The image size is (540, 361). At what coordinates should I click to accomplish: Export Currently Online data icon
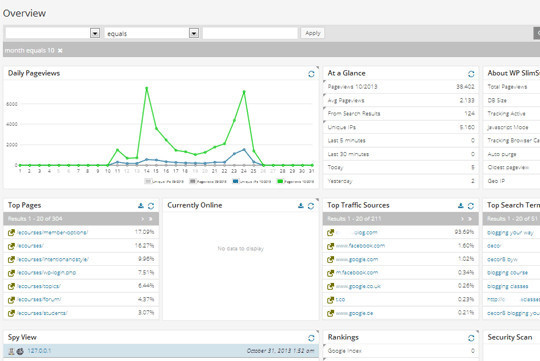click(301, 206)
